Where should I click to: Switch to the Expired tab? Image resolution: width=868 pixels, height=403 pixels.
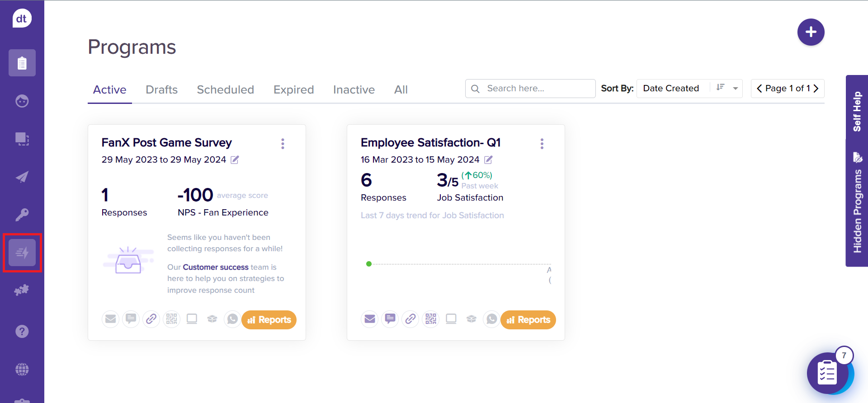pos(293,89)
